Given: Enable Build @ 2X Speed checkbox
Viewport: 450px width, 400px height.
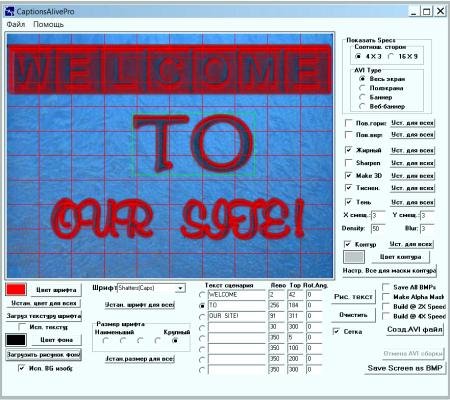Looking at the screenshot, I should point(386,306).
